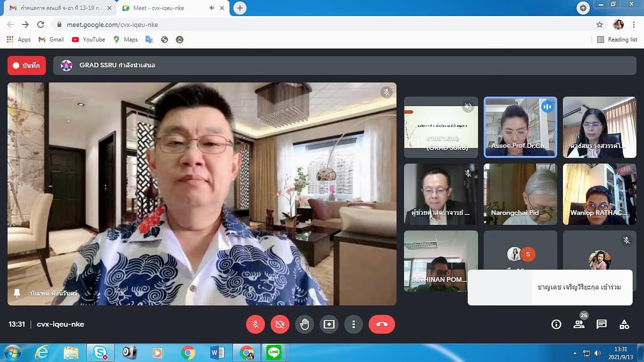Open a new browser tab

(x=240, y=8)
